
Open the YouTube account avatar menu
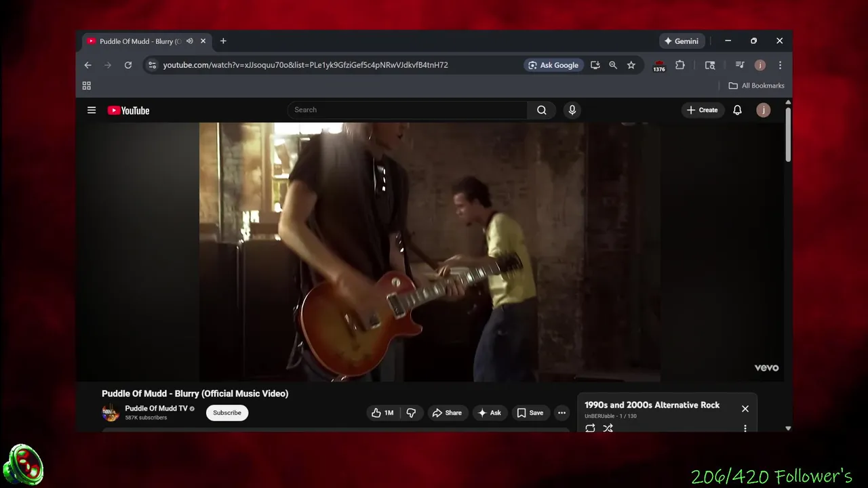point(764,110)
